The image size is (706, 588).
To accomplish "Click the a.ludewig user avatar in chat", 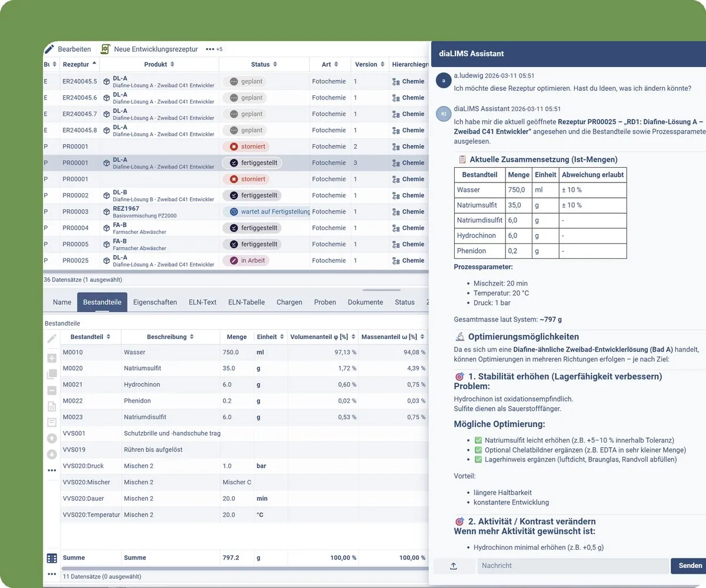I will click(x=444, y=81).
